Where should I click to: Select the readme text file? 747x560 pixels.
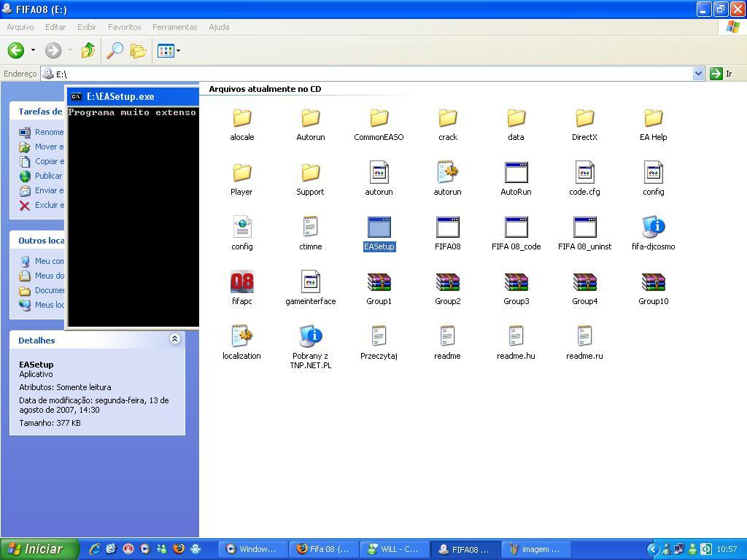pyautogui.click(x=447, y=343)
